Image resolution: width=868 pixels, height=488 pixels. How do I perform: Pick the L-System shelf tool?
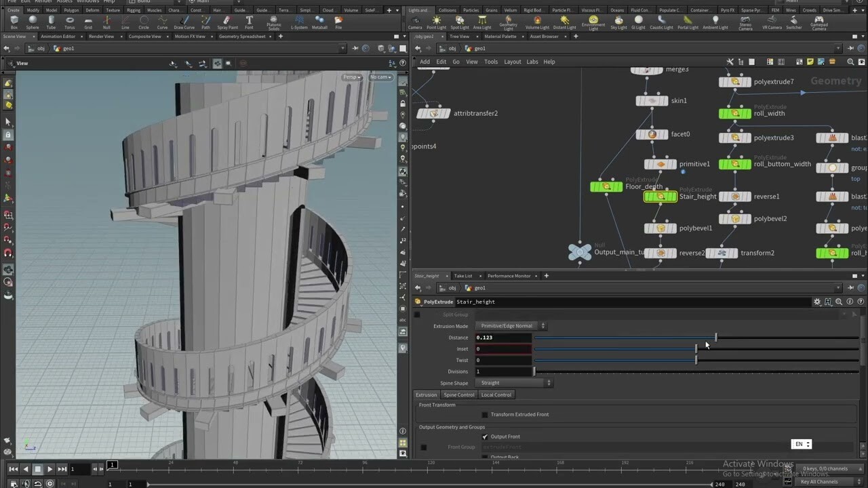[300, 24]
